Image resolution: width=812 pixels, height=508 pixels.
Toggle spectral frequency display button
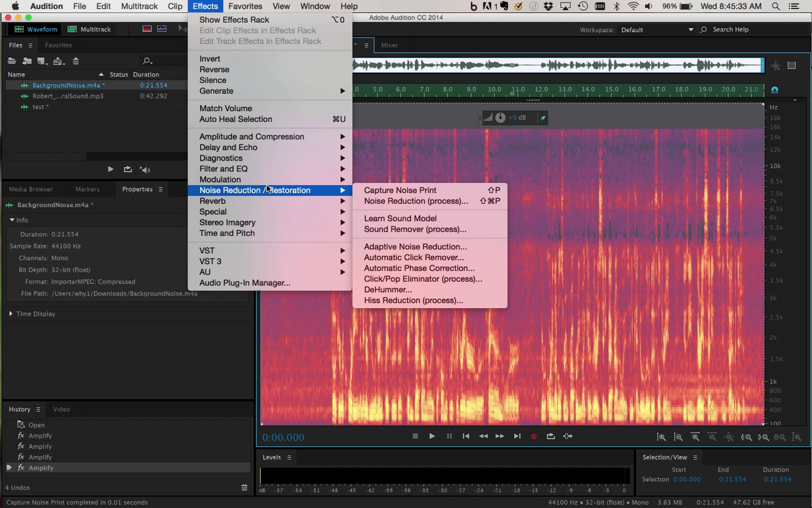[147, 29]
